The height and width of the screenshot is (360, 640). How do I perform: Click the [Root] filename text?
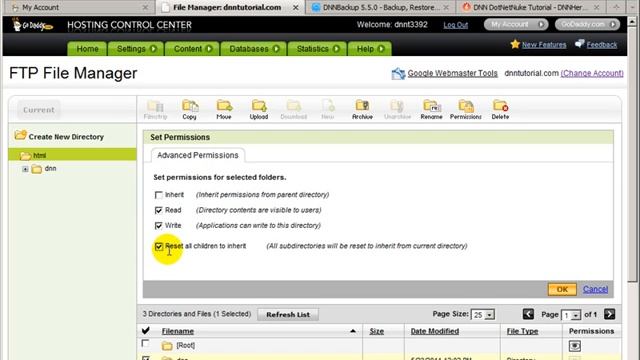click(x=185, y=345)
